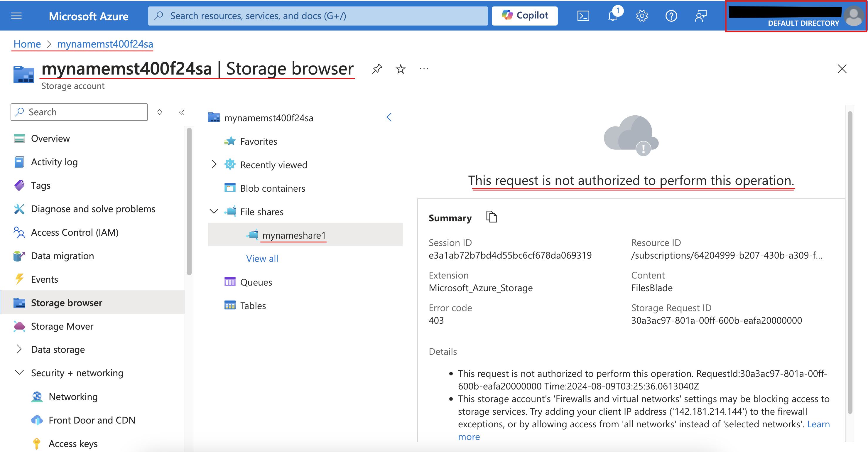Collapse the File shares node

tap(214, 211)
